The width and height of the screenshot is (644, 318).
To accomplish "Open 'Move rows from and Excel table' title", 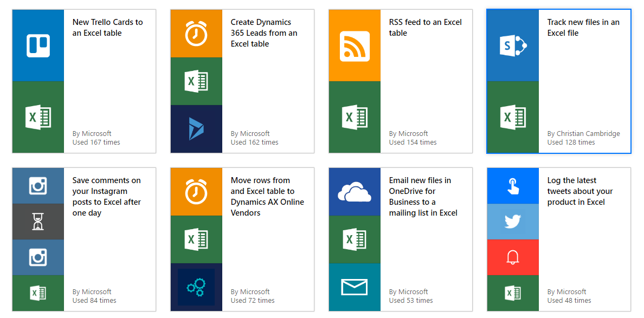I will [267, 197].
